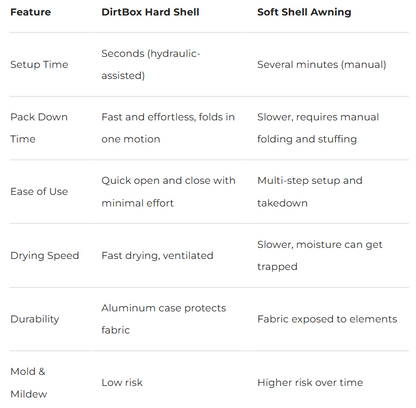This screenshot has height=408, width=416.
Task: Select the Pack Down Time label
Action: (x=39, y=128)
